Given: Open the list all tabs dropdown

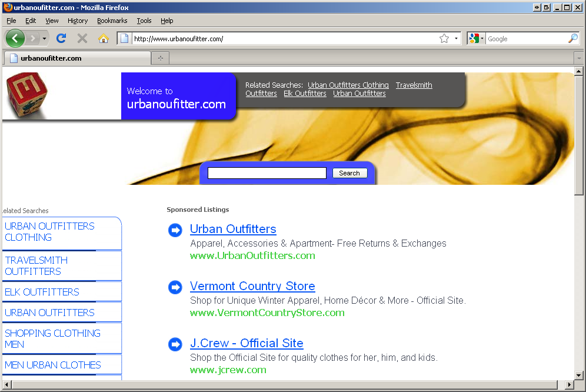Looking at the screenshot, I should 579,58.
